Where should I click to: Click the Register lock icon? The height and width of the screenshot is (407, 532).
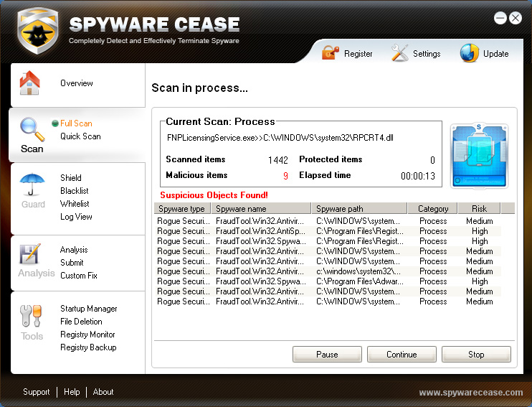[x=330, y=52]
